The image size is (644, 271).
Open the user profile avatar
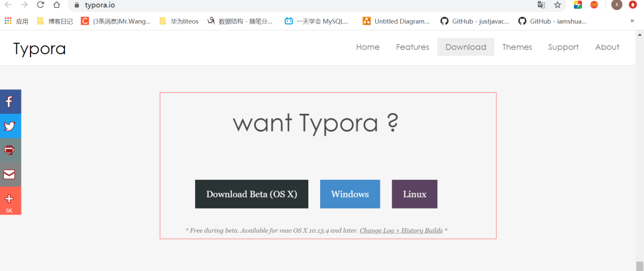click(617, 5)
